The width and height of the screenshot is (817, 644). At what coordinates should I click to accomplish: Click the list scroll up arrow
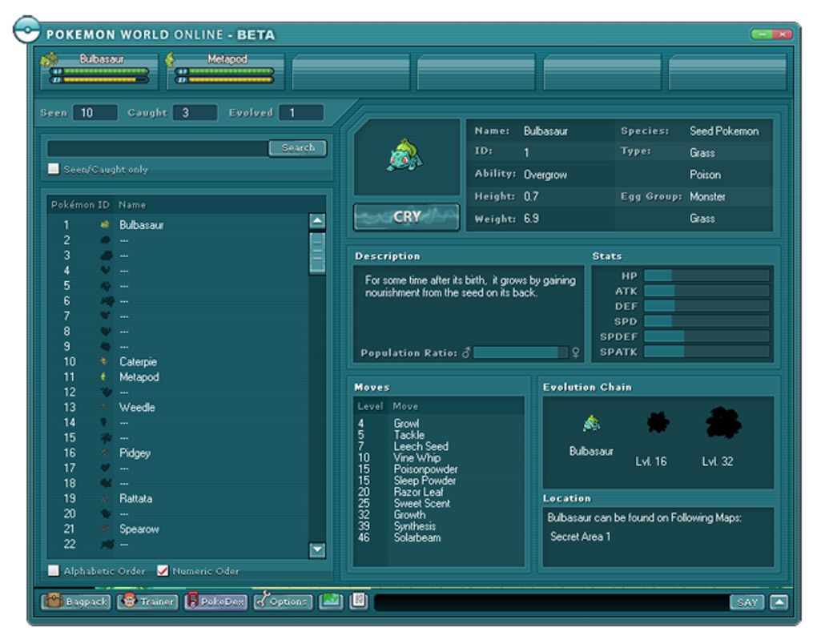tap(317, 221)
